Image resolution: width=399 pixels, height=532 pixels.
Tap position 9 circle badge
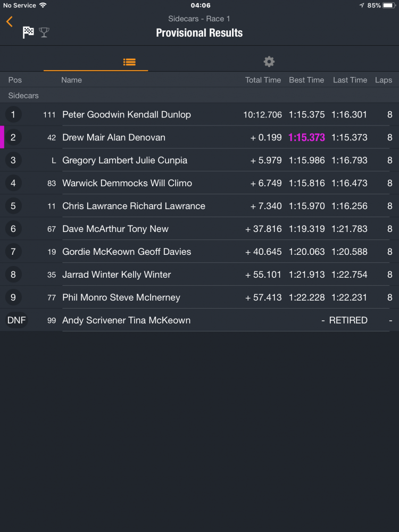point(13,297)
